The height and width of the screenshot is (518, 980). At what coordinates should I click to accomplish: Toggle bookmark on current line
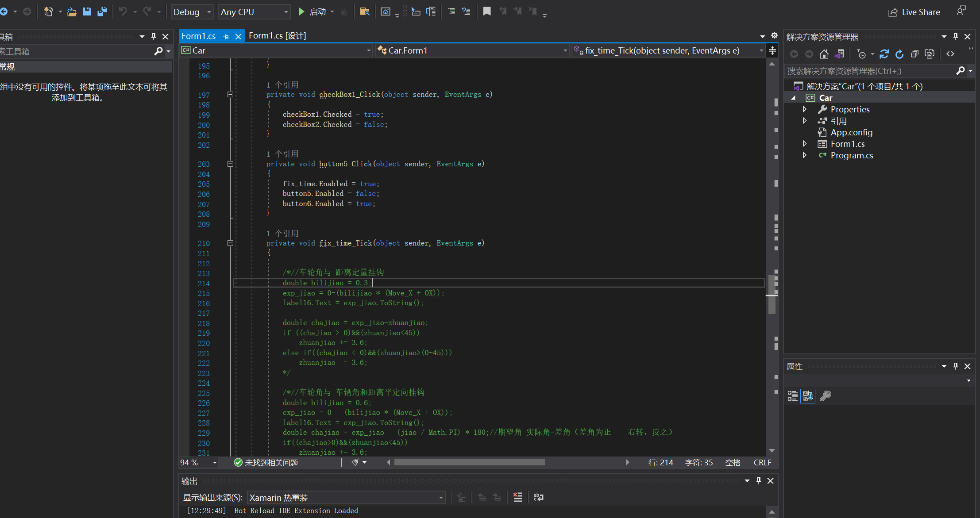pyautogui.click(x=487, y=12)
